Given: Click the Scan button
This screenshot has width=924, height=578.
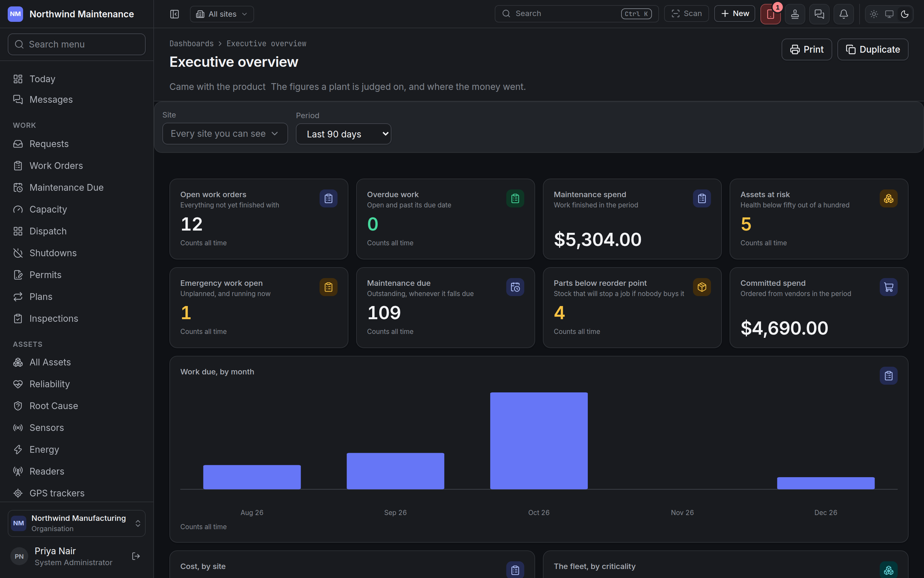Looking at the screenshot, I should [x=687, y=14].
